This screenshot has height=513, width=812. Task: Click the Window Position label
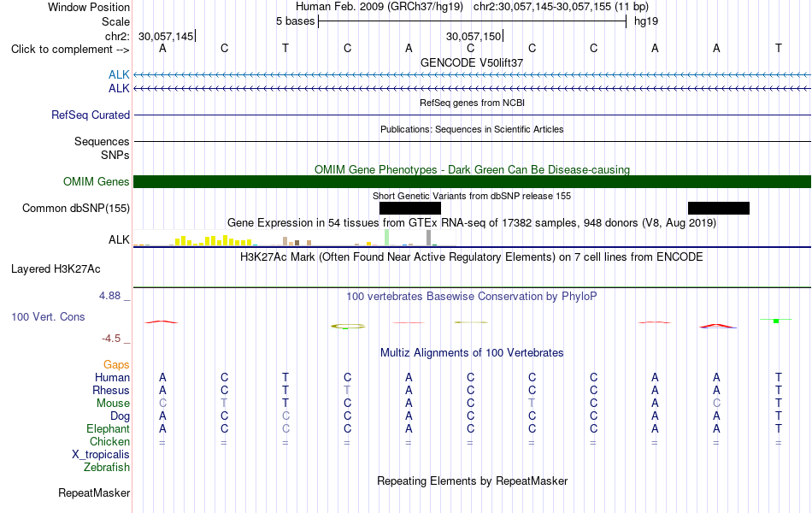89,7
